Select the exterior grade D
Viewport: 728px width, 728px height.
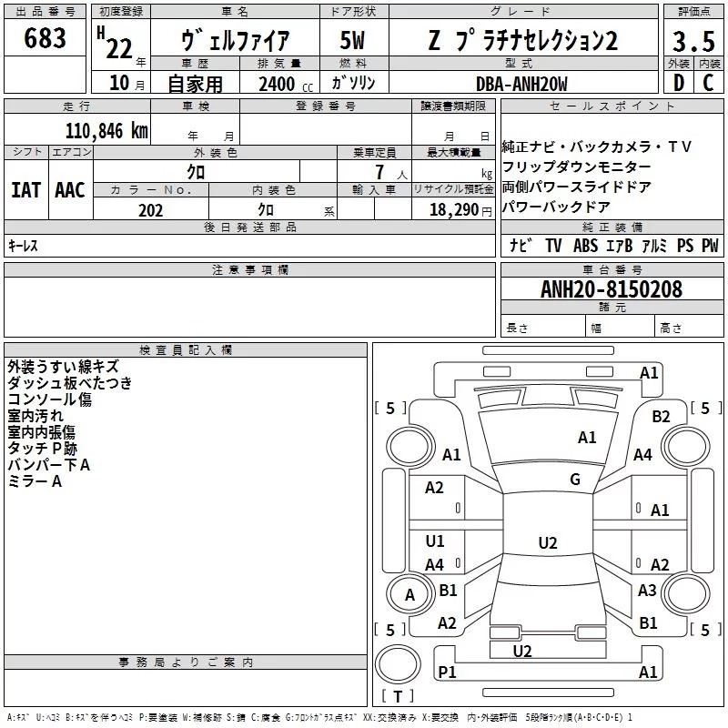pos(679,83)
